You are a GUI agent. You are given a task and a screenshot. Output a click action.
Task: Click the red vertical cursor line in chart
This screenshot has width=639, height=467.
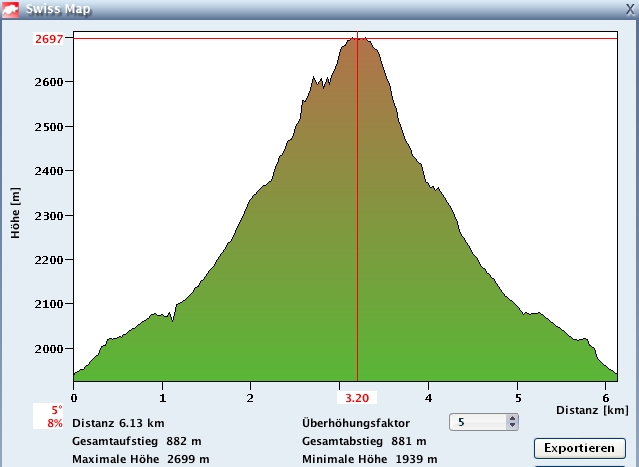tap(357, 250)
